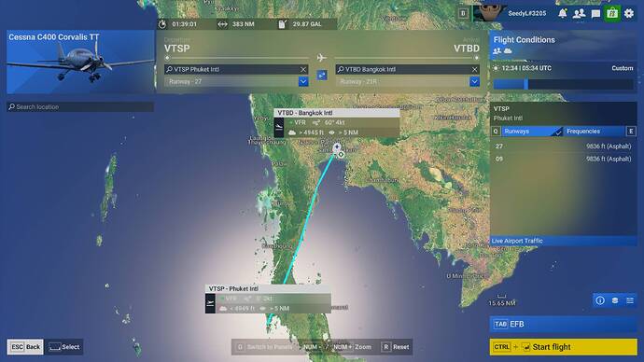Image resolution: width=644 pixels, height=362 pixels.
Task: Click the VTBD arrival airport map marker
Action: [x=337, y=146]
